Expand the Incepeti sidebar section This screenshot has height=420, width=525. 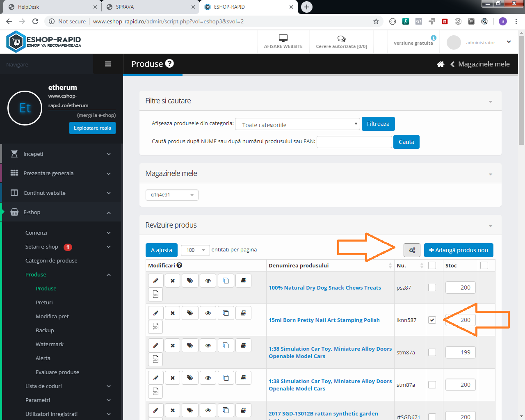tap(62, 154)
